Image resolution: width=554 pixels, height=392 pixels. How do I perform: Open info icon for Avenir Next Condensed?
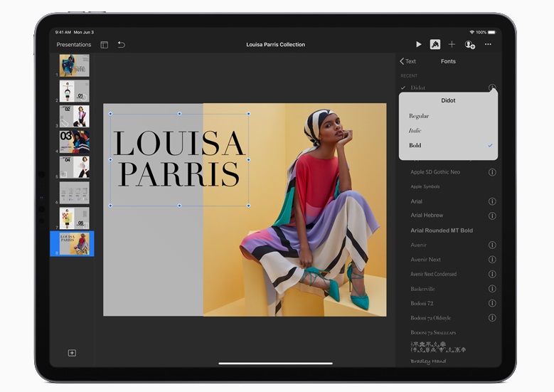point(492,274)
